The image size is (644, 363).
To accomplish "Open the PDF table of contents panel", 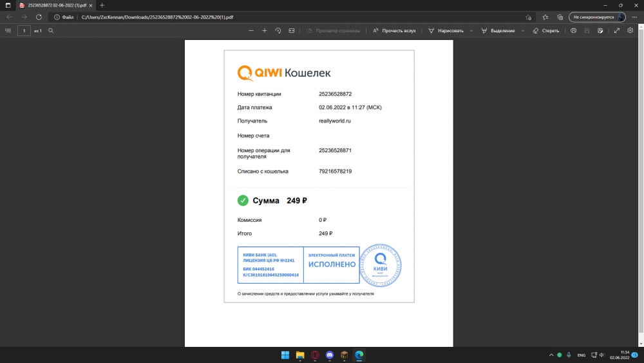I will point(8,30).
